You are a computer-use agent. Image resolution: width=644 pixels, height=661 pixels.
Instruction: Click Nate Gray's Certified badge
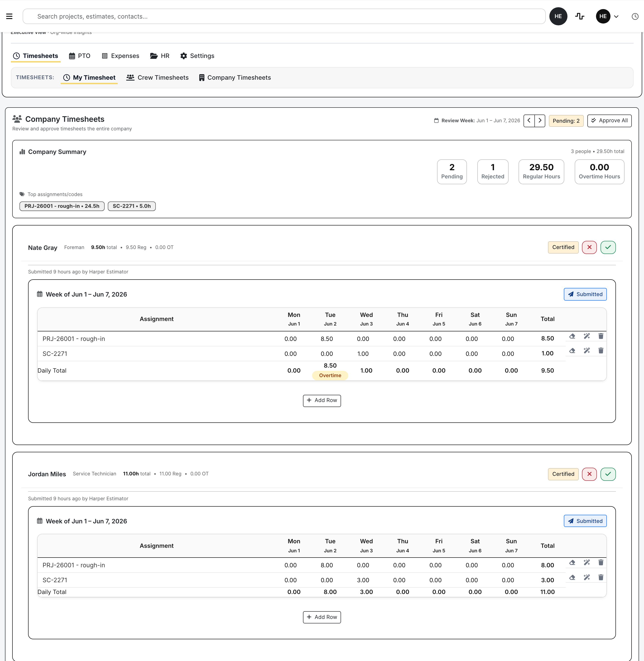[x=563, y=247]
